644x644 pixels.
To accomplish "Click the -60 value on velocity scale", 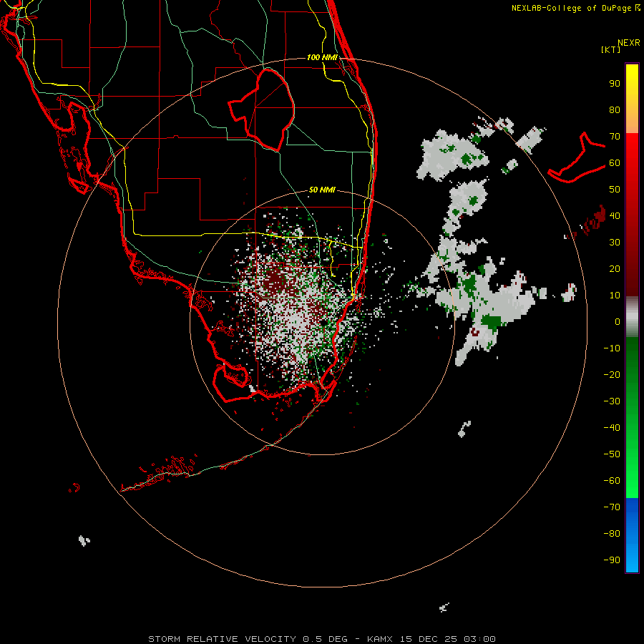I will 612,481.
